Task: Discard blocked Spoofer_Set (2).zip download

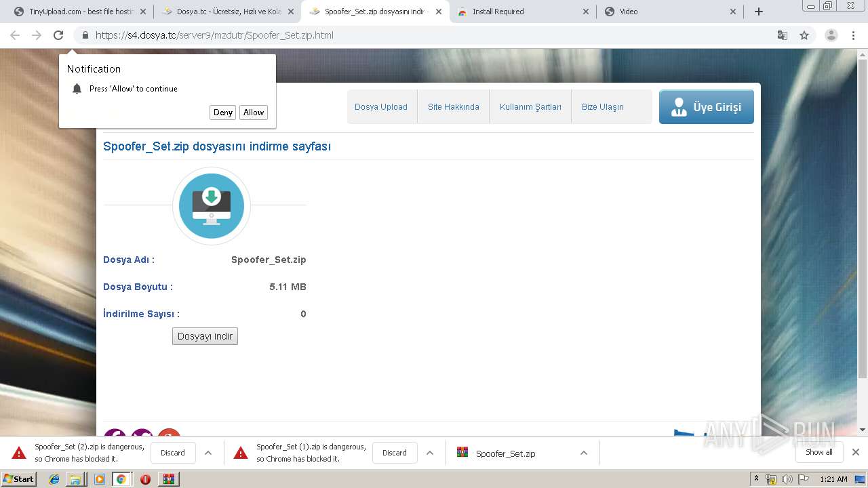Action: 173,453
